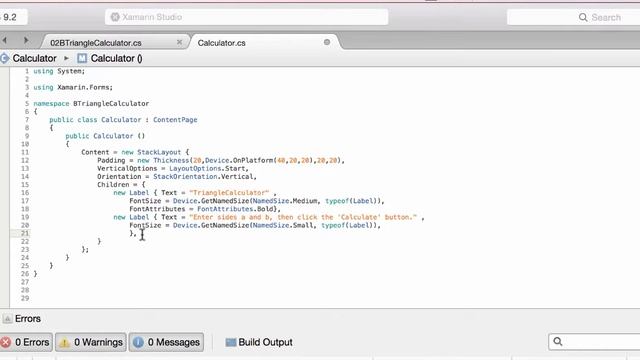
Task: Click the class icon beside Calculator breadcrumb
Action: pyautogui.click(x=4, y=58)
